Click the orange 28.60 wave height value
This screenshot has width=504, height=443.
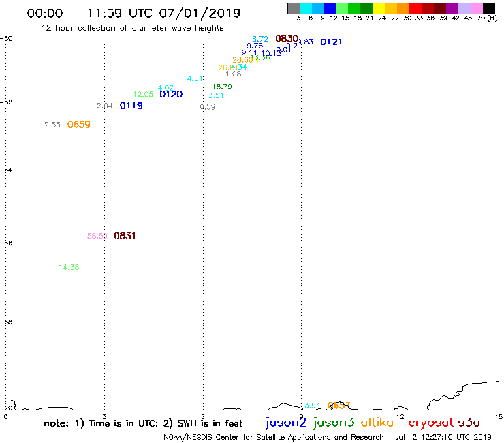pyautogui.click(x=242, y=60)
